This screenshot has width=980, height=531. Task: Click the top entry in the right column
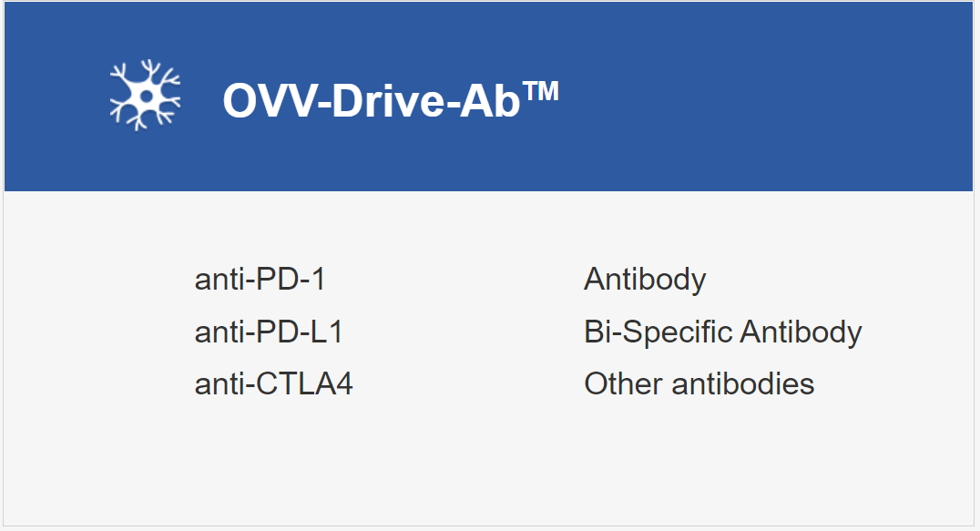tap(645, 279)
